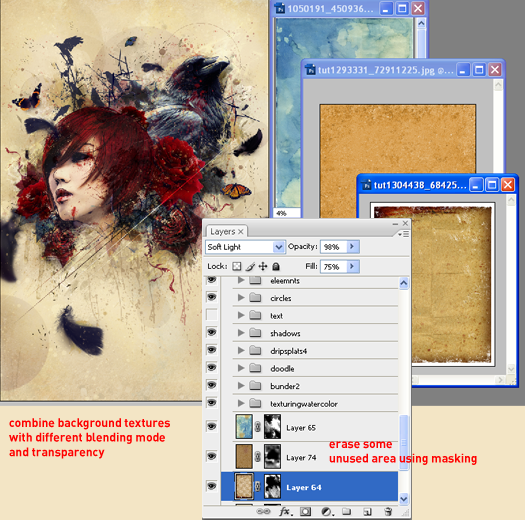The width and height of the screenshot is (525, 520).
Task: Hide the shadows group
Action: 212,332
